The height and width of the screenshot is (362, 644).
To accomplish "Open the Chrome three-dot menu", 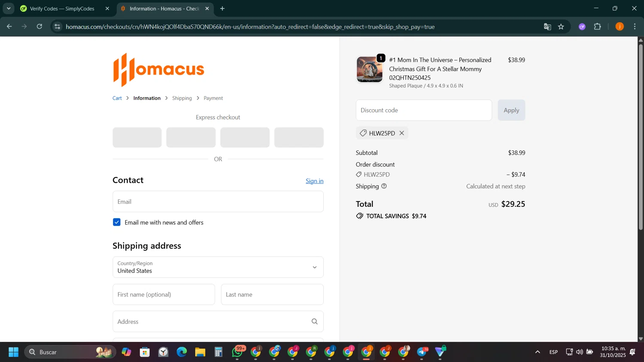I will click(635, 27).
